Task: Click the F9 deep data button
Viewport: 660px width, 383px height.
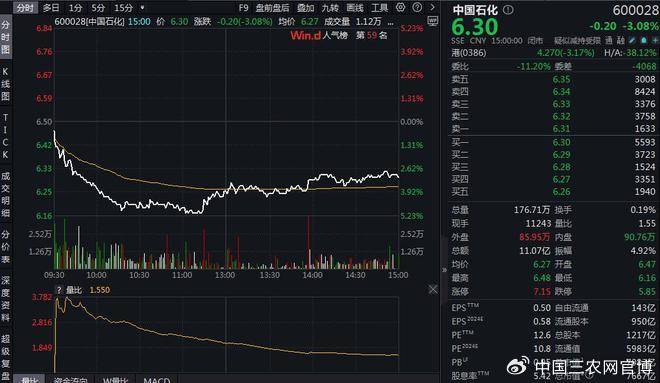Action: tap(243, 8)
